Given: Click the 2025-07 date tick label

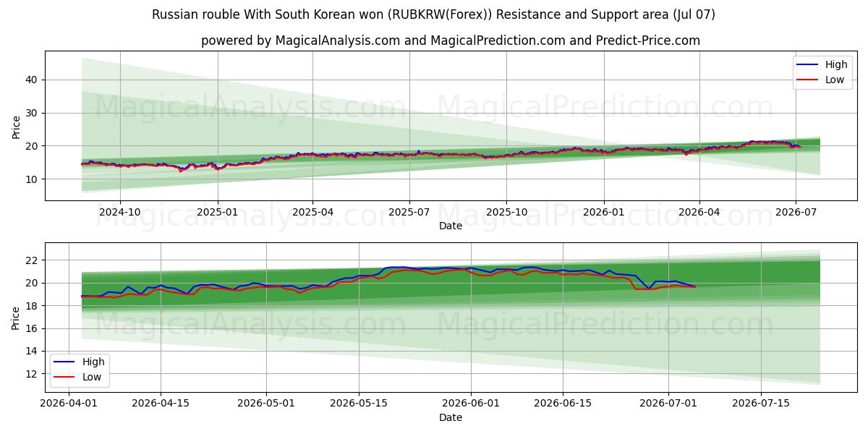Looking at the screenshot, I should [409, 212].
